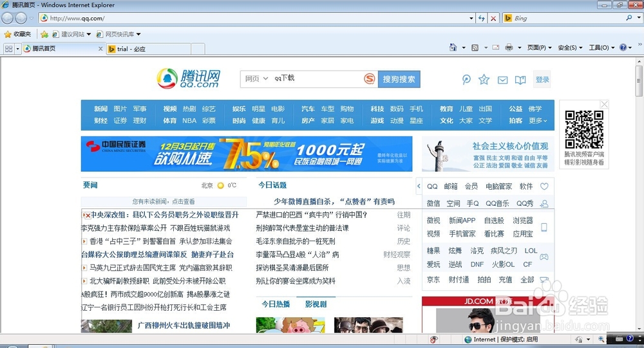Click the open book icon in header
The height and width of the screenshot is (348, 644).
520,80
